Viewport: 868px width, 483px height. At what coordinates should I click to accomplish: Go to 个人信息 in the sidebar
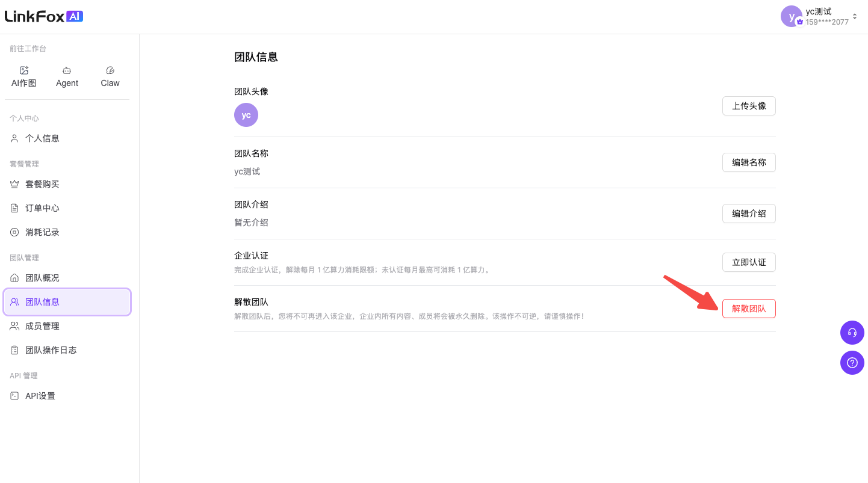coord(67,138)
